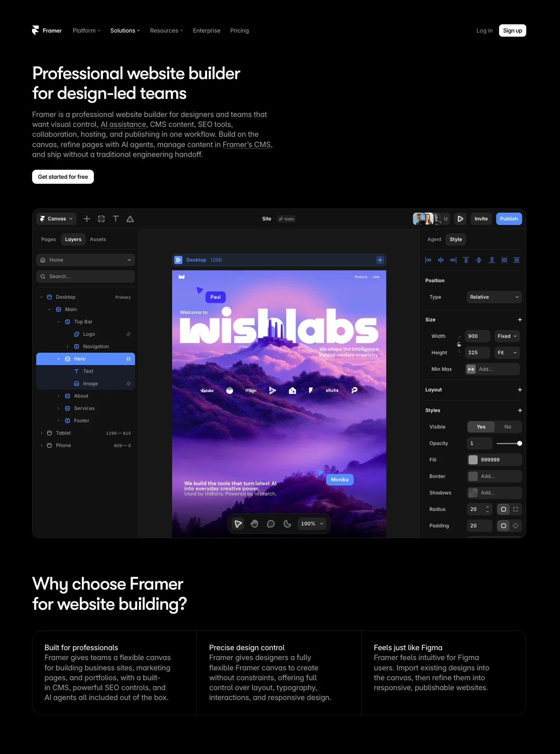Click the Sign up button
The image size is (560, 754).
pos(513,30)
